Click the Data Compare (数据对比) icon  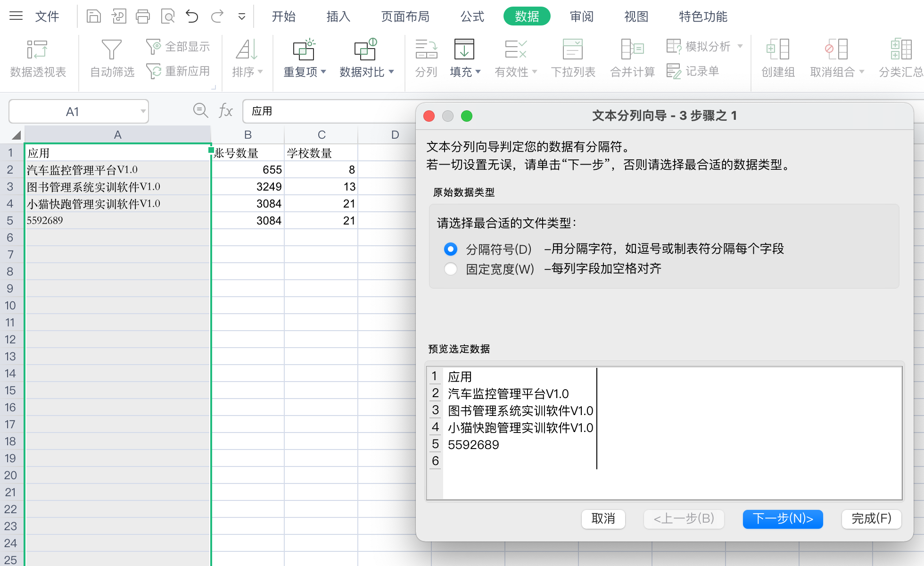(365, 50)
